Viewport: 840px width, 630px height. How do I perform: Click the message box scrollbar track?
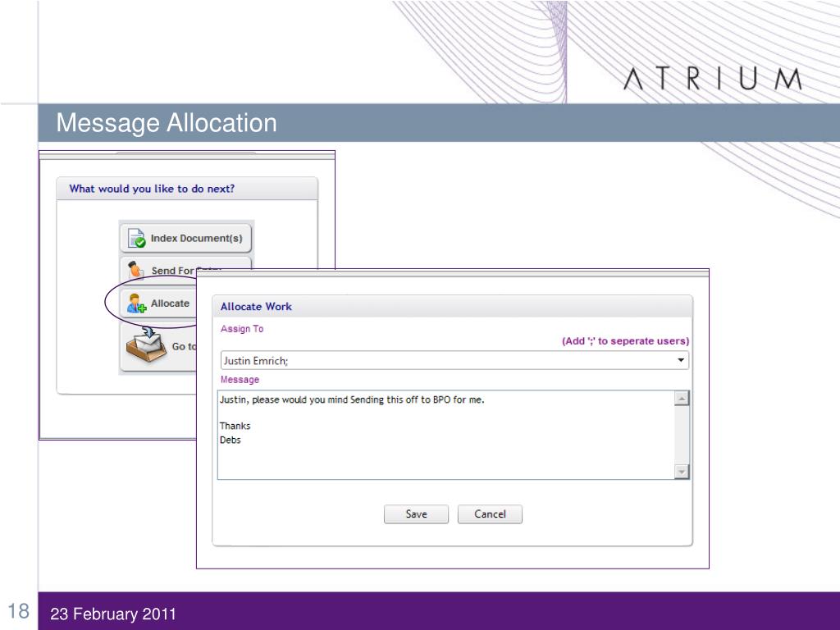point(681,435)
